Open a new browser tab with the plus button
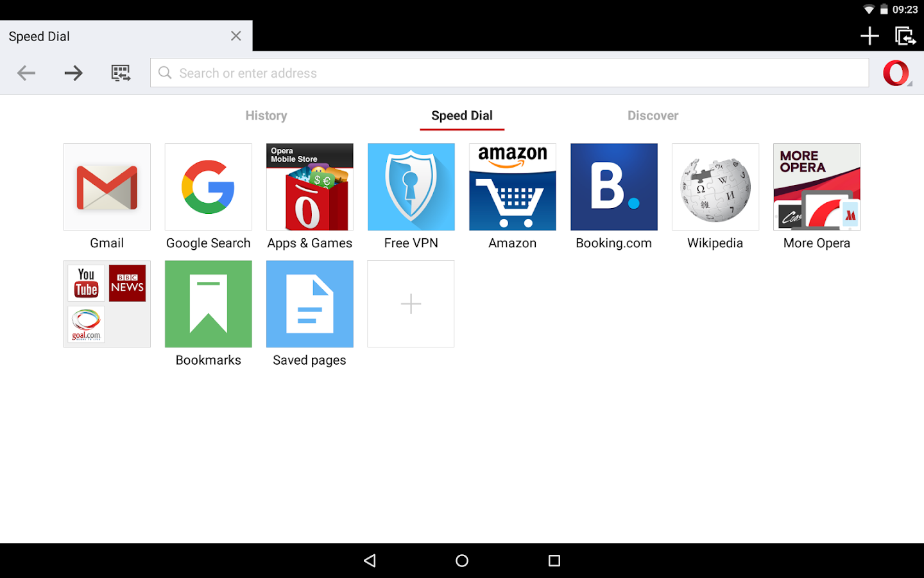Viewport: 924px width, 578px height. pyautogui.click(x=869, y=36)
